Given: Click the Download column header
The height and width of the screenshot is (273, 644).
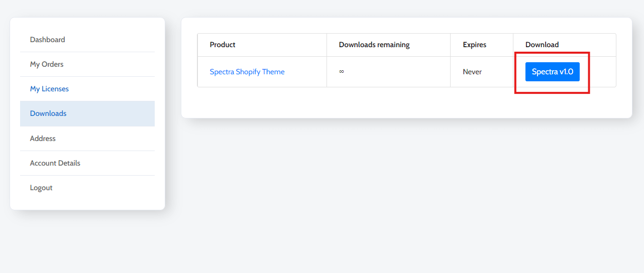Looking at the screenshot, I should tap(542, 45).
